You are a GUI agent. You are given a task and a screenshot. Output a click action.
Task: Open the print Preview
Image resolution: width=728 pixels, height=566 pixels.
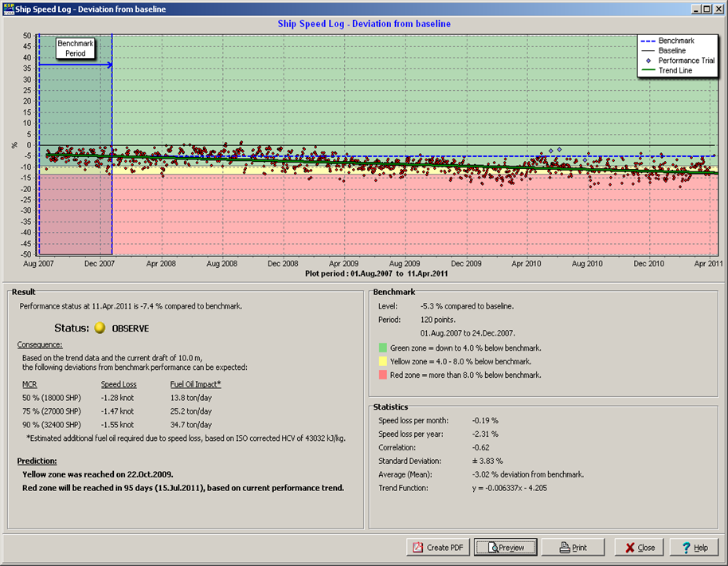click(x=506, y=548)
